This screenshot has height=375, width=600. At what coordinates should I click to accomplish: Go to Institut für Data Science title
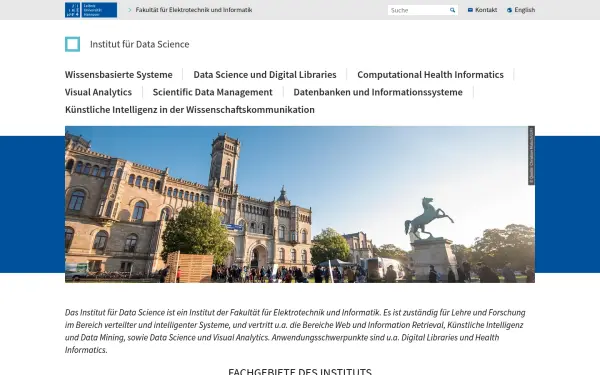click(x=140, y=44)
